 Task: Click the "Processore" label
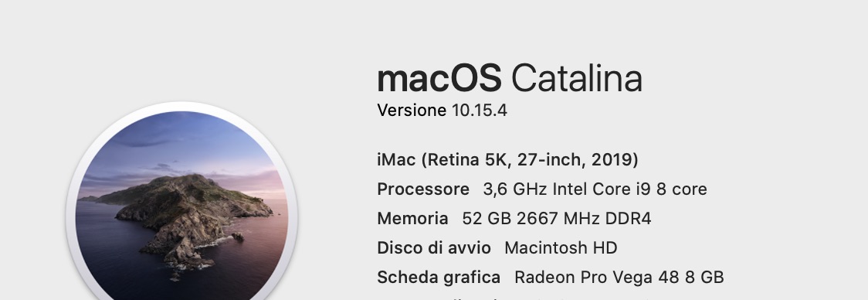click(x=423, y=189)
